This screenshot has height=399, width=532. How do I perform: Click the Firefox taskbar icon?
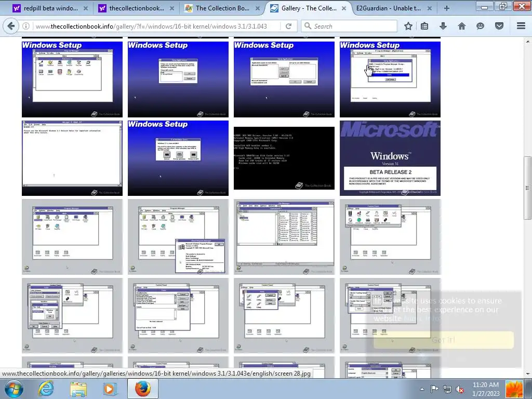pos(143,389)
